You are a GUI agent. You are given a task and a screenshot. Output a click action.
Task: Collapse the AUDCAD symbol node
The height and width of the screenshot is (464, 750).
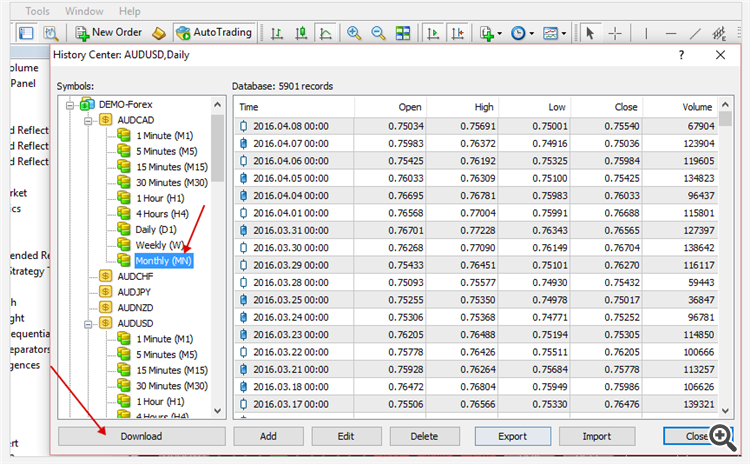point(88,120)
